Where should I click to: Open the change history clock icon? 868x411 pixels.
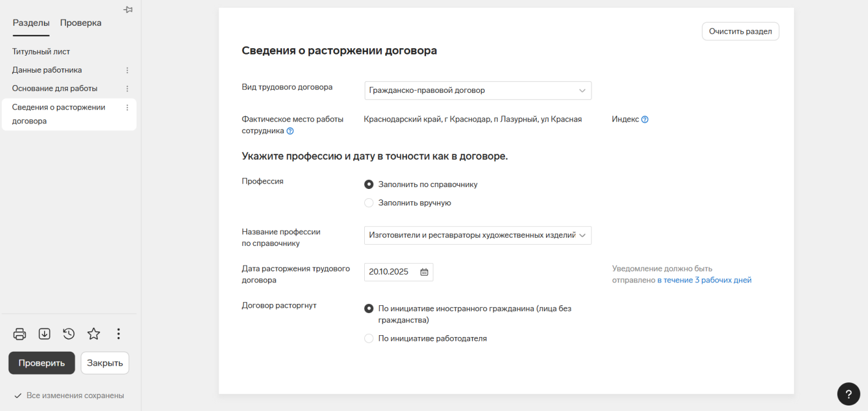(69, 334)
